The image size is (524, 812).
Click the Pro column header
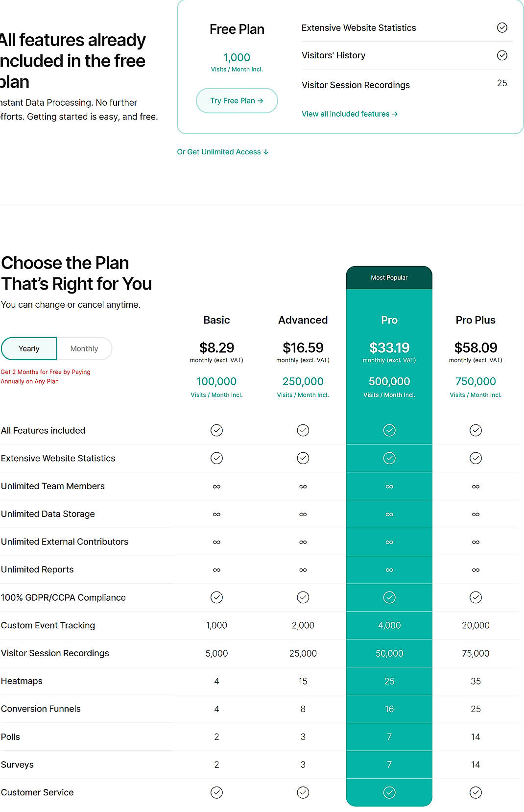[x=389, y=320]
